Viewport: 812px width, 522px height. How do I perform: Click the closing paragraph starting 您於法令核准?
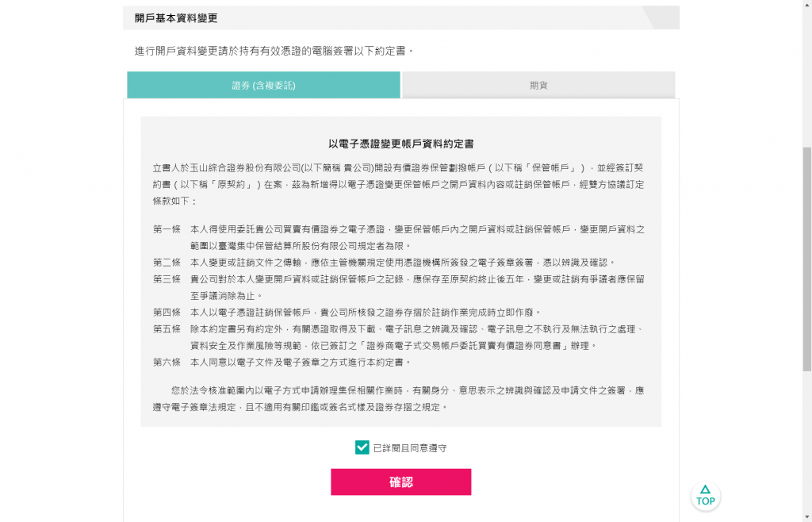pos(398,399)
